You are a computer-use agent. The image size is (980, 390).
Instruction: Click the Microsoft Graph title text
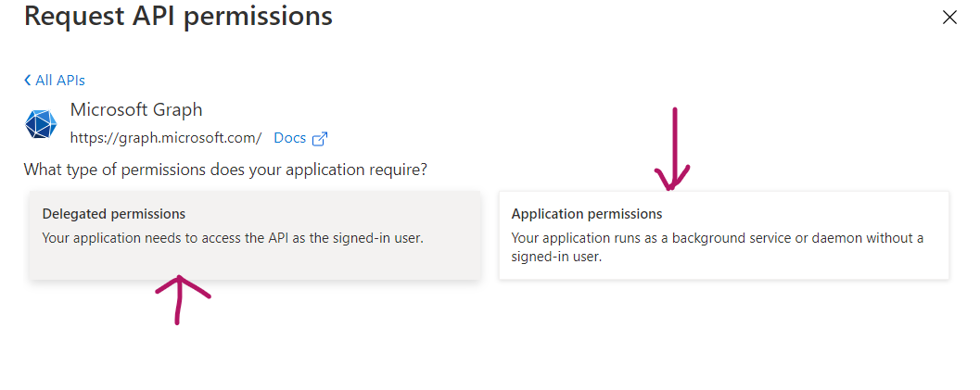point(136,110)
